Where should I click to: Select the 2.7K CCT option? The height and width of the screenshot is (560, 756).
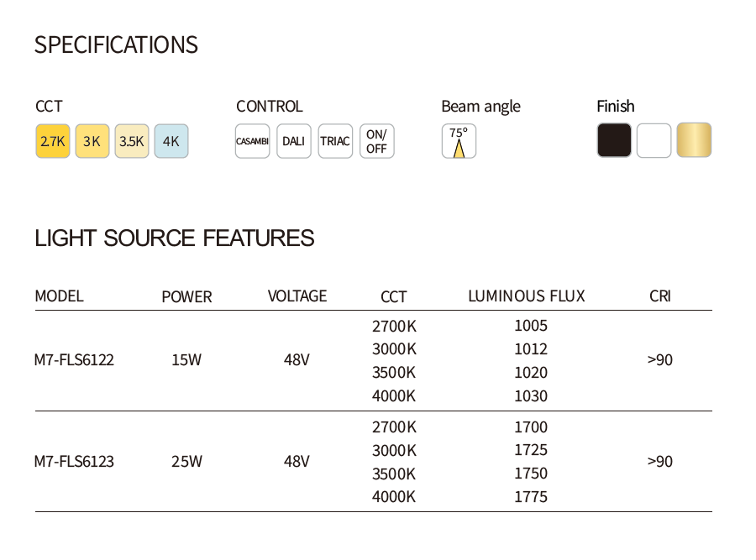point(52,141)
